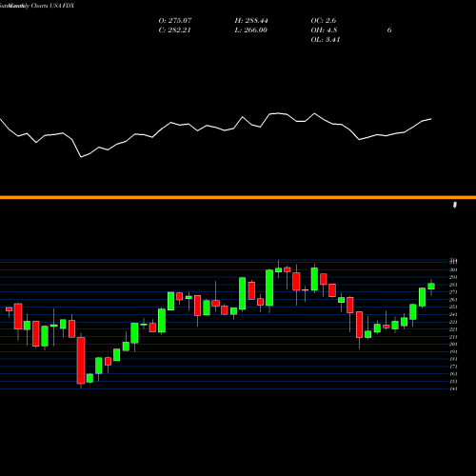Select the low value L: 266.00
The width and height of the screenshot is (476, 476).
(250, 30)
